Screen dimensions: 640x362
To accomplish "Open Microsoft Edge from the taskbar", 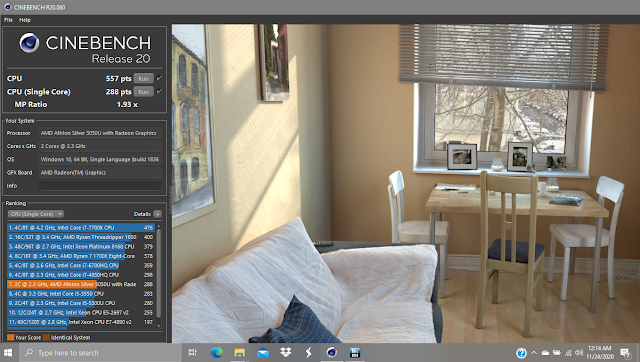I will [216, 353].
